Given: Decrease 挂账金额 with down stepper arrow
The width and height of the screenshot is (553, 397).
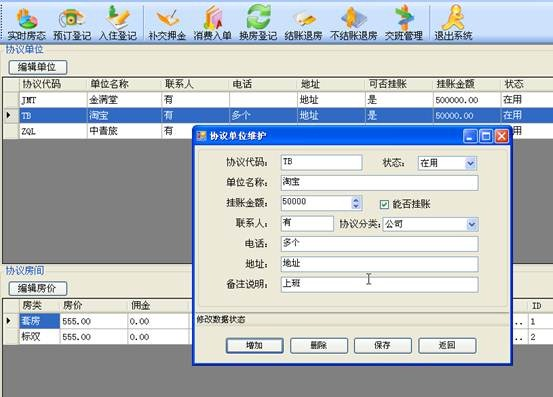Looking at the screenshot, I should [x=356, y=206].
